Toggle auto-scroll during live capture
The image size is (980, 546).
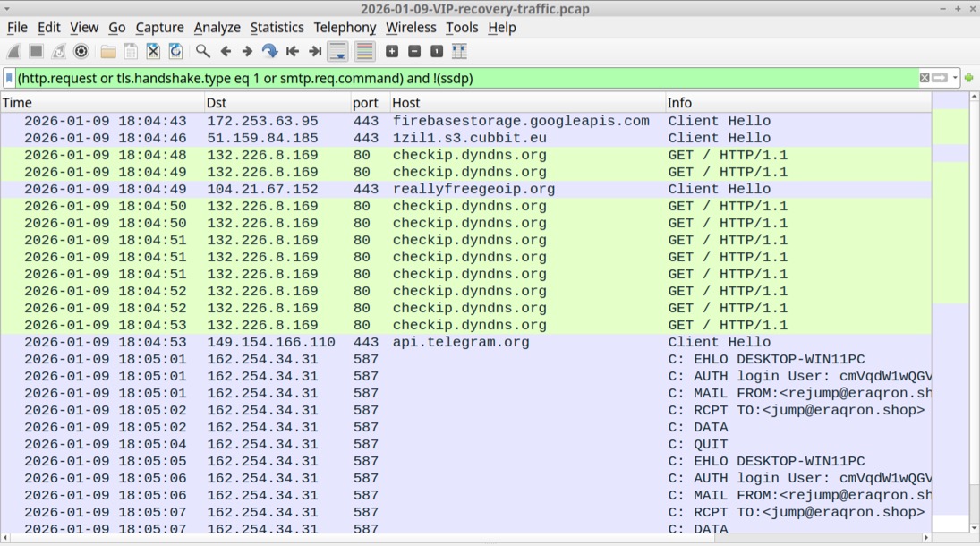click(x=338, y=52)
